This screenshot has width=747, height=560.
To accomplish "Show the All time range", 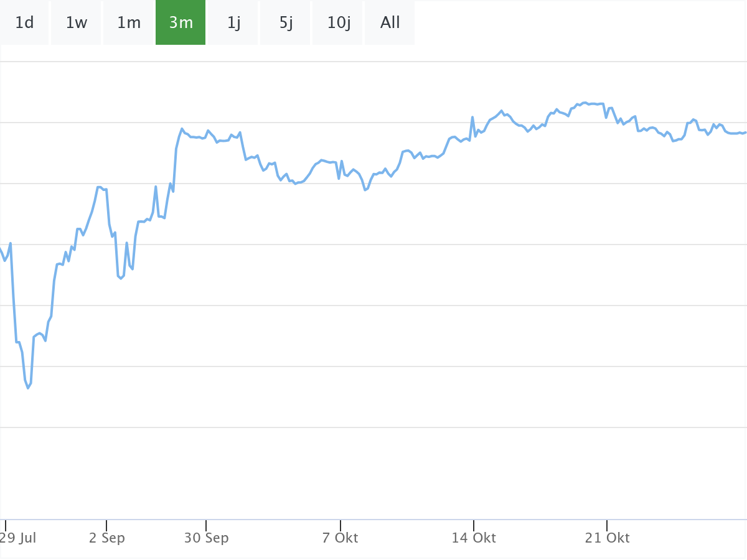I will coord(390,23).
